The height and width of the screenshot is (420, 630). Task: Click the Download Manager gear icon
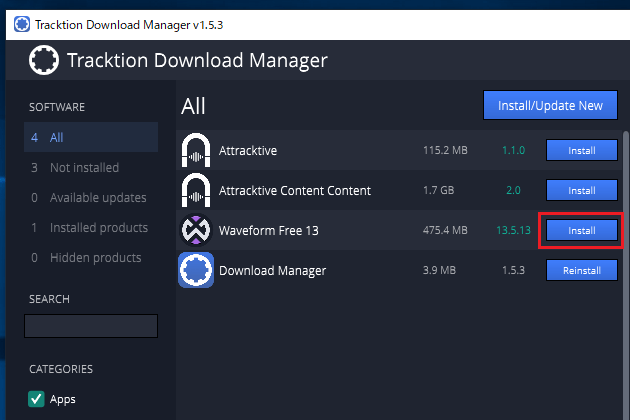tap(195, 270)
